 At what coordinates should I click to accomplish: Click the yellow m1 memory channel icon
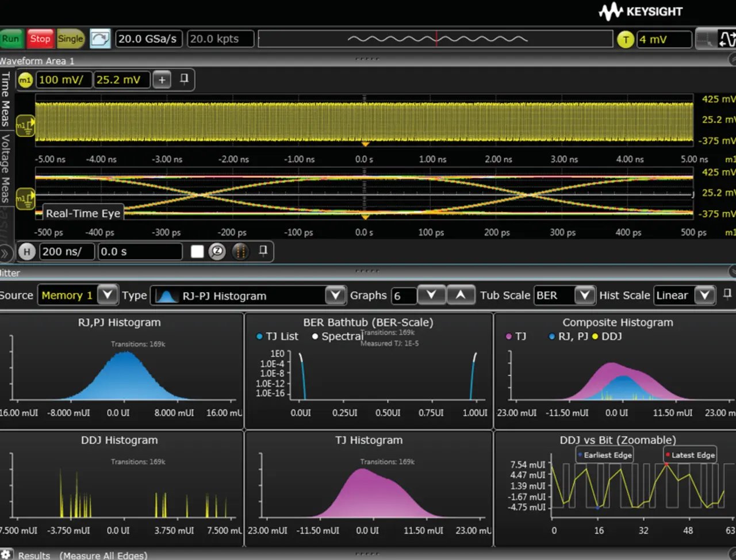coord(25,80)
